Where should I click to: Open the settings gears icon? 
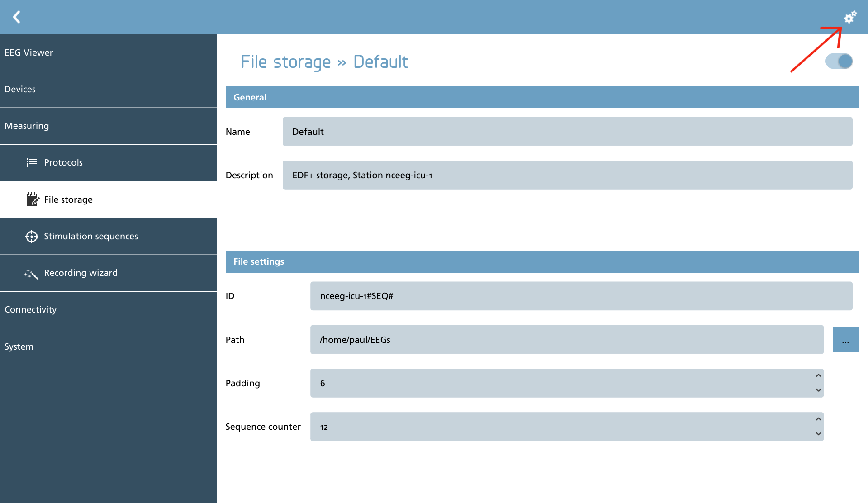(850, 17)
